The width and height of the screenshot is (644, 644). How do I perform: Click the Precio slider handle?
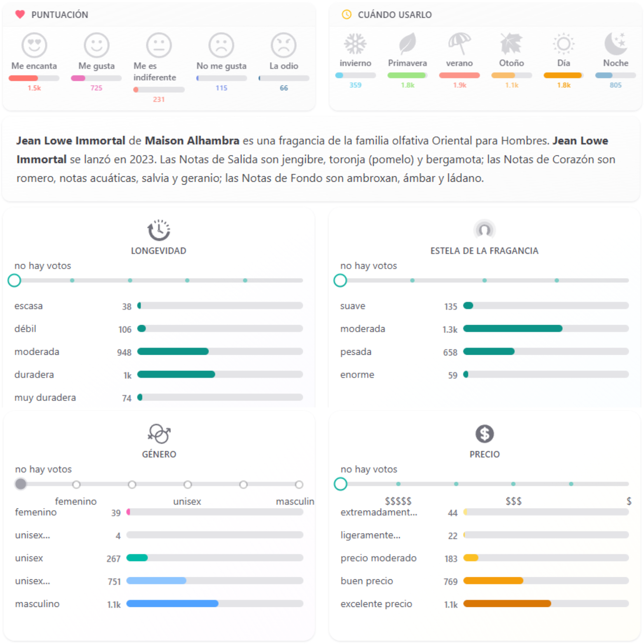coord(340,484)
